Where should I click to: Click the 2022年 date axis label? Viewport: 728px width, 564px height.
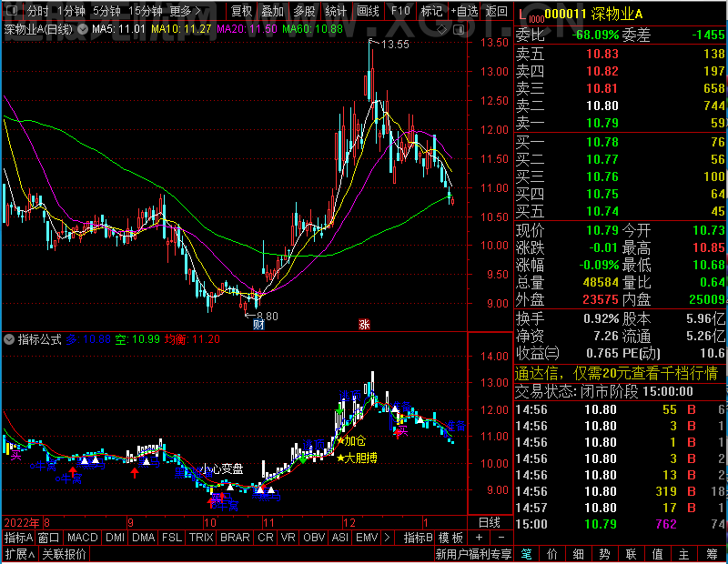pos(22,523)
